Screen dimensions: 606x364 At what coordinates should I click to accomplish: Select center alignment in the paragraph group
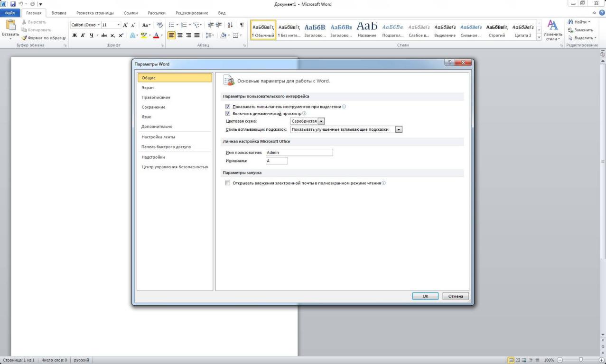180,36
